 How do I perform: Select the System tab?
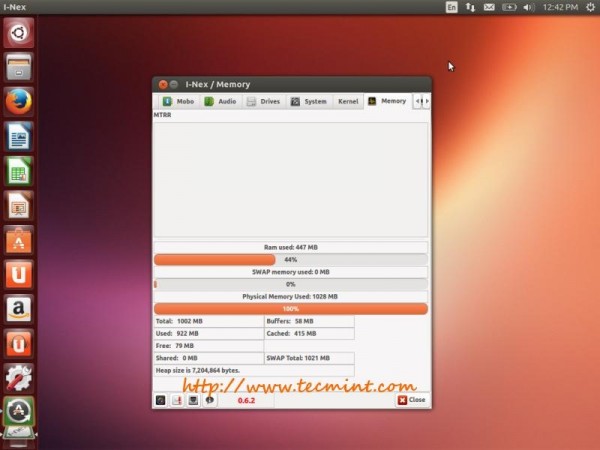coord(309,101)
